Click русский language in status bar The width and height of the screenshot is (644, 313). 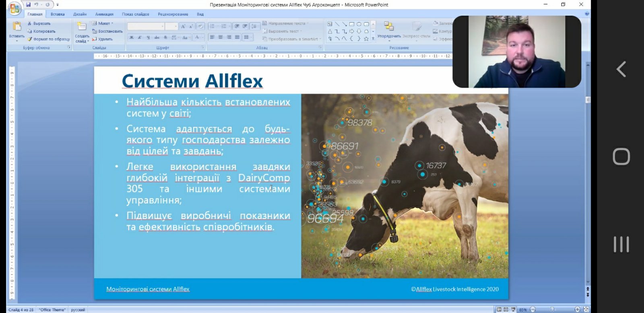(x=78, y=310)
